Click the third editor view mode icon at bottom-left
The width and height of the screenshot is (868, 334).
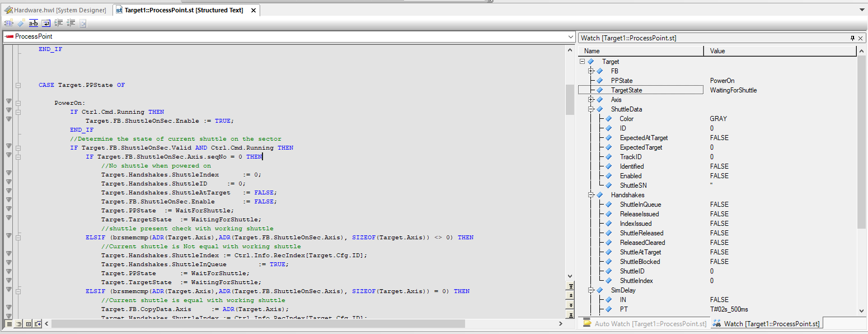(28, 324)
